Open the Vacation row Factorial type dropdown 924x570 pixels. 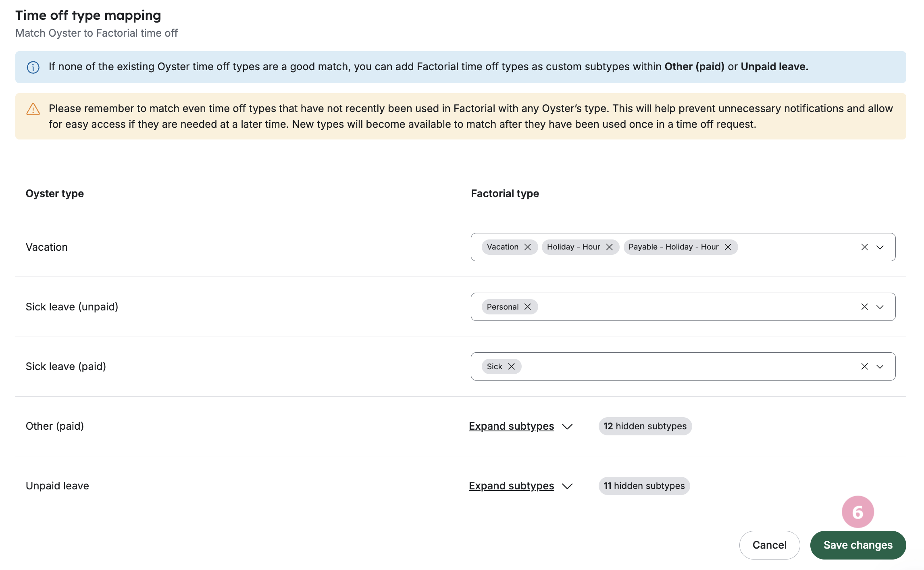pyautogui.click(x=880, y=247)
